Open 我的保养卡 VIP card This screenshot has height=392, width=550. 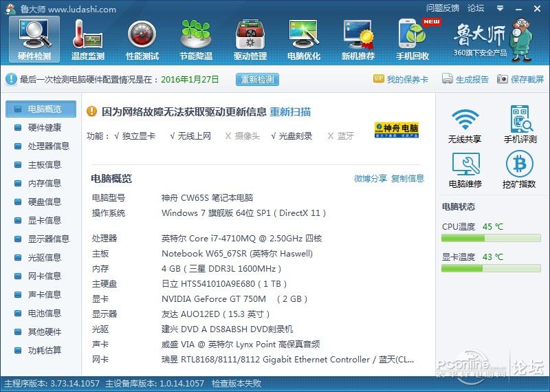pyautogui.click(x=401, y=79)
